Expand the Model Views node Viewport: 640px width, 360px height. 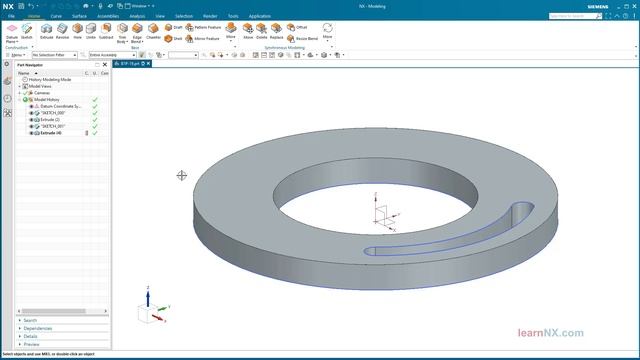coord(19,87)
